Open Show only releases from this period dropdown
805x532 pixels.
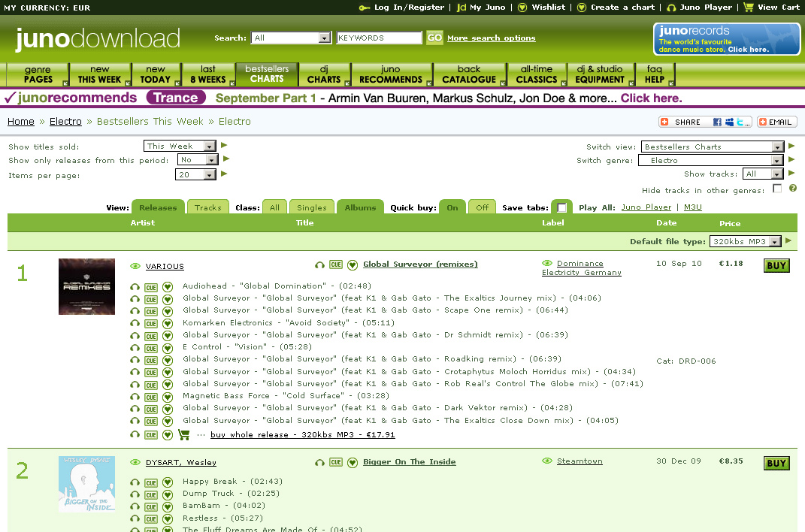point(198,160)
